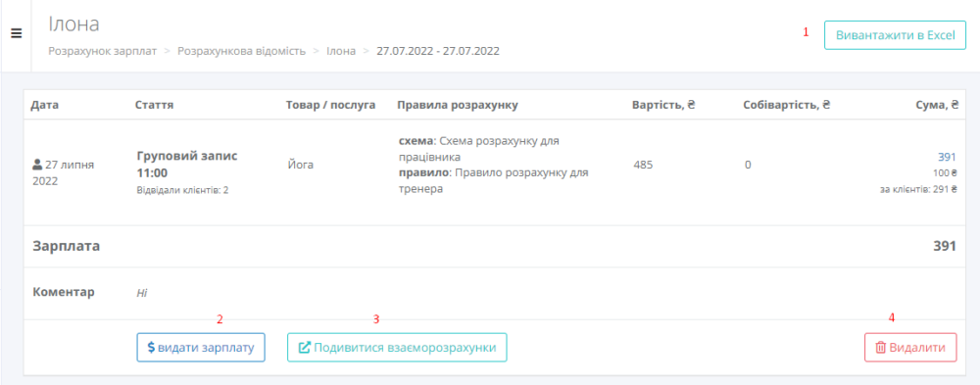Click the Зарплата row label
Image resolution: width=980 pixels, height=385 pixels.
(67, 246)
